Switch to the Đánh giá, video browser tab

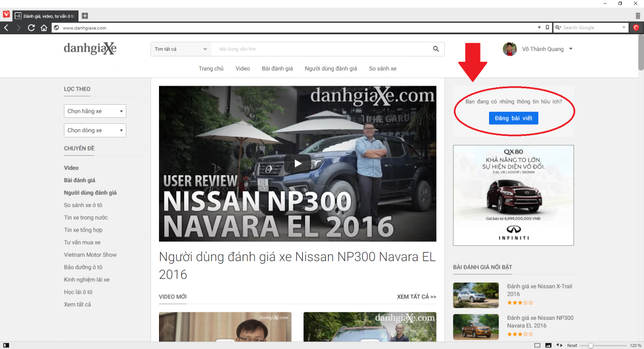point(46,16)
